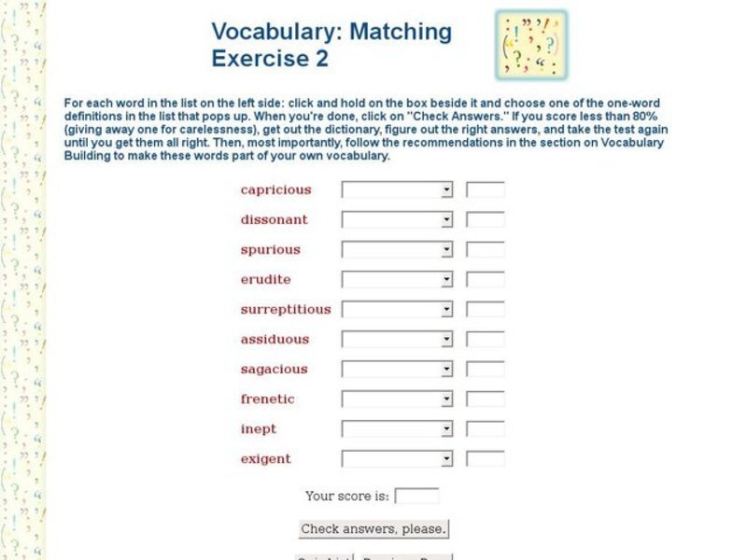Open the surreptitious dropdown menu
Image resolution: width=747 pixels, height=560 pixels.
397,310
